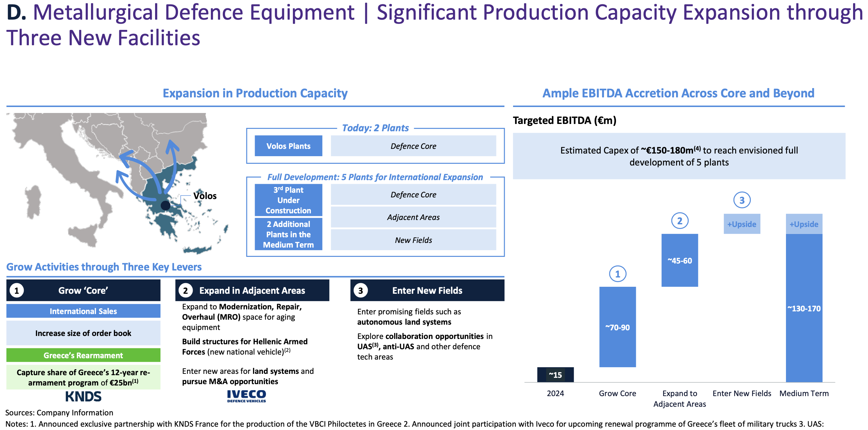Click the +Upside block over Enter New Fields

[741, 224]
